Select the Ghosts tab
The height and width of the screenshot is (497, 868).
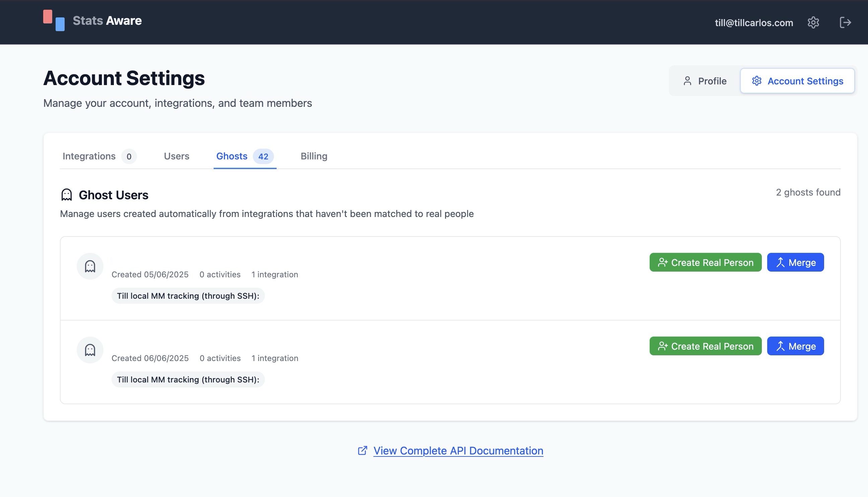pos(245,156)
